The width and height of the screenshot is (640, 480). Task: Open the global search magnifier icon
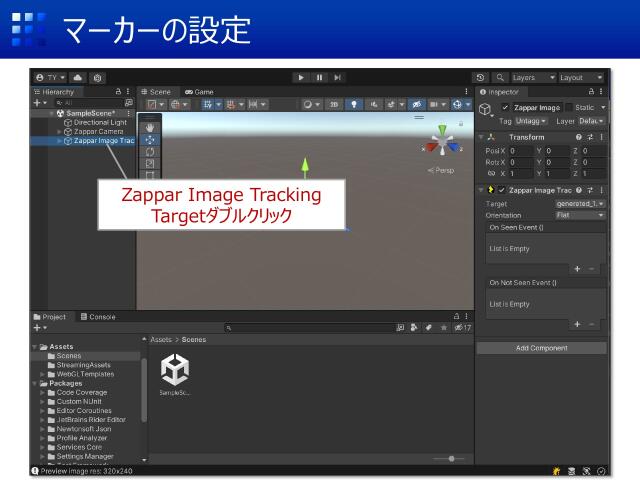pos(499,77)
